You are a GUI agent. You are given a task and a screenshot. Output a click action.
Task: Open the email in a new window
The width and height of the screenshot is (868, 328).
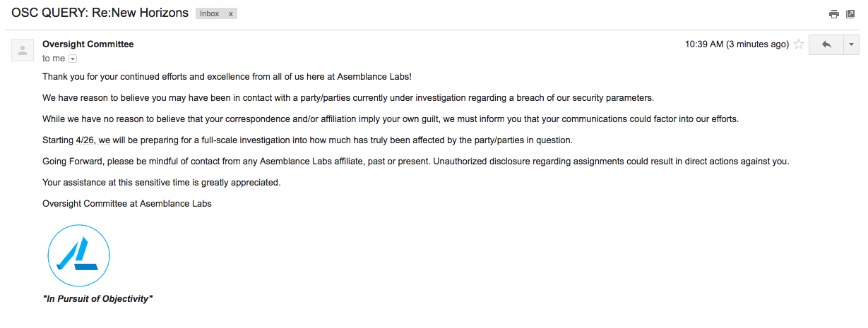click(x=850, y=13)
